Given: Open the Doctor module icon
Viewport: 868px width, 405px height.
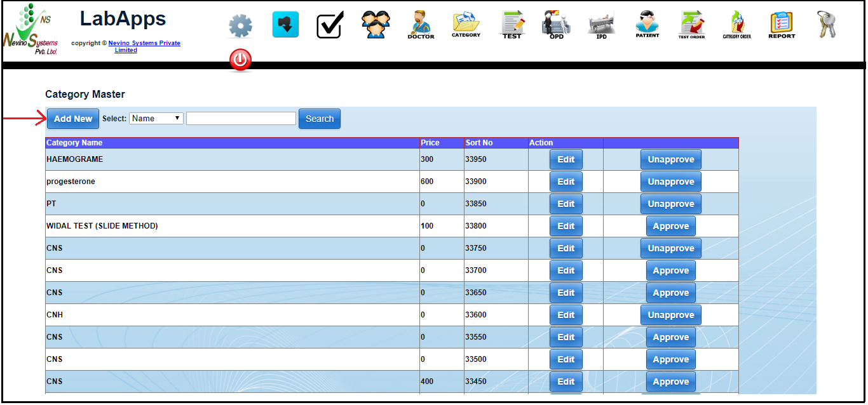Looking at the screenshot, I should [421, 25].
